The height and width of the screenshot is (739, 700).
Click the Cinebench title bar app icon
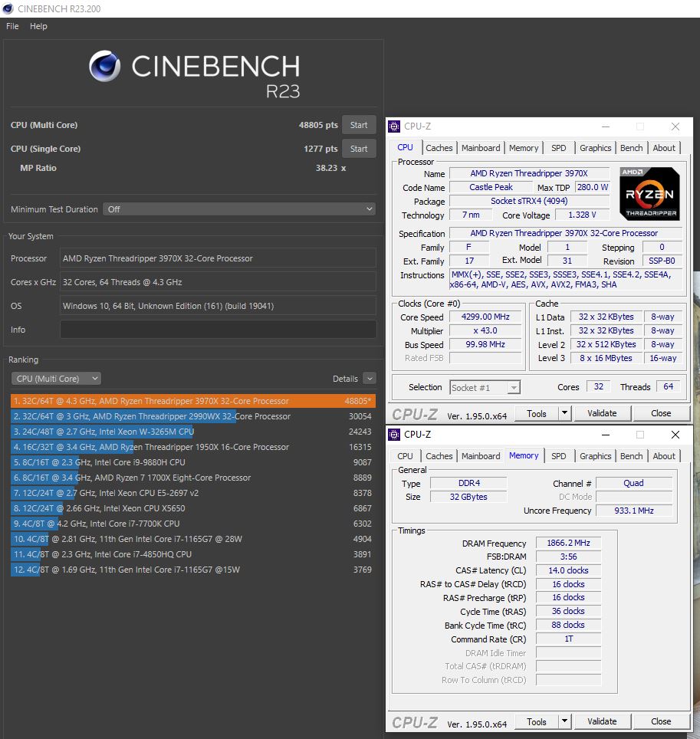point(8,8)
